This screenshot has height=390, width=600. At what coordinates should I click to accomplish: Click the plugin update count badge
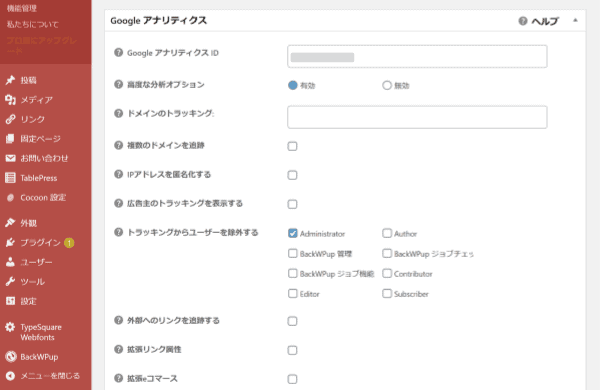click(x=69, y=243)
